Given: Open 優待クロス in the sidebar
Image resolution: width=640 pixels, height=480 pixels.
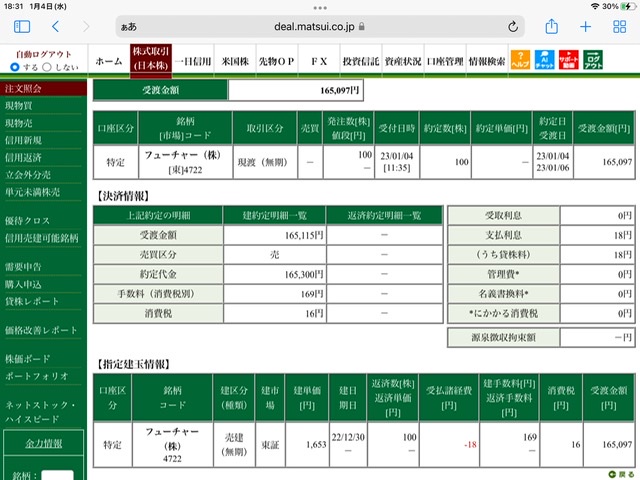Looking at the screenshot, I should pos(27,221).
